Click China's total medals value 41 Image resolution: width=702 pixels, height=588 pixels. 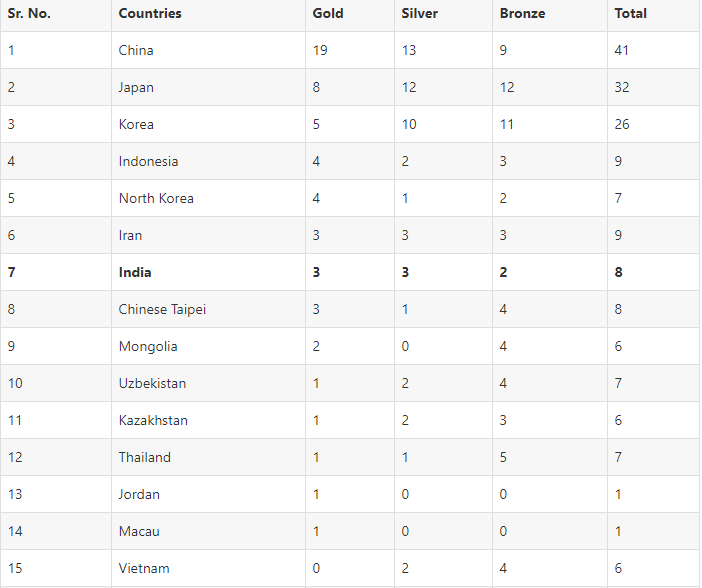pos(623,50)
